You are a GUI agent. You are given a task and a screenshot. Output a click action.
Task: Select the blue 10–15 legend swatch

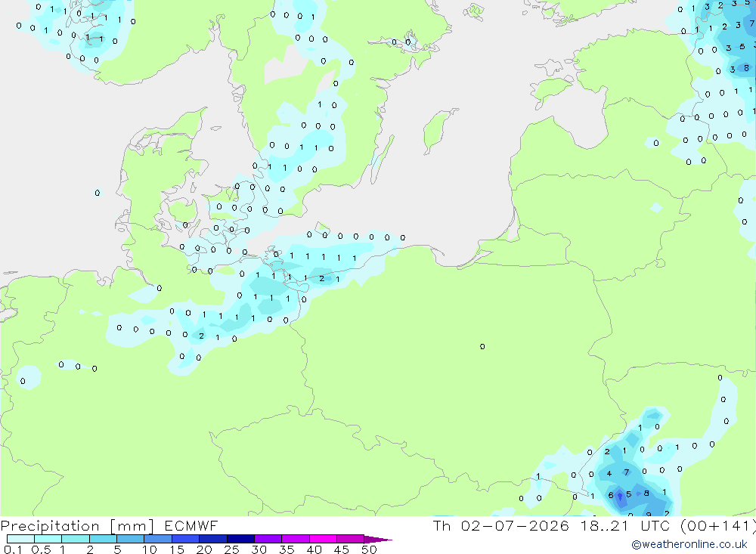158,539
